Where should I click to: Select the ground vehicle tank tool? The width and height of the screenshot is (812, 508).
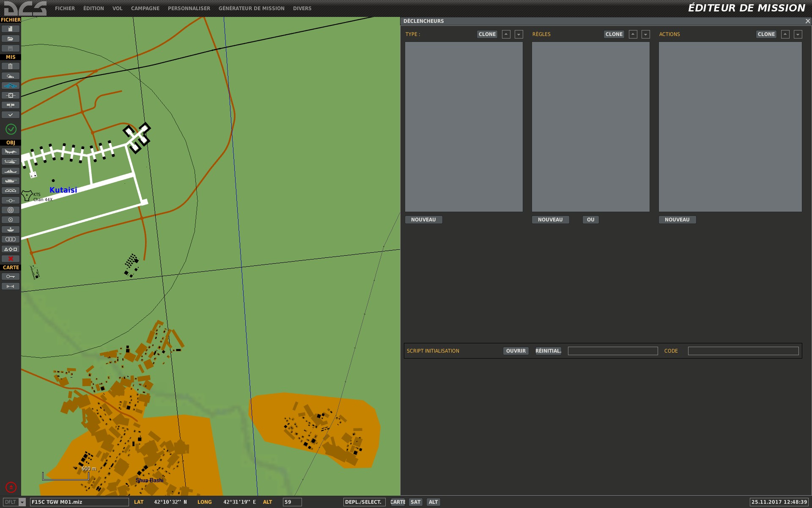(x=11, y=181)
